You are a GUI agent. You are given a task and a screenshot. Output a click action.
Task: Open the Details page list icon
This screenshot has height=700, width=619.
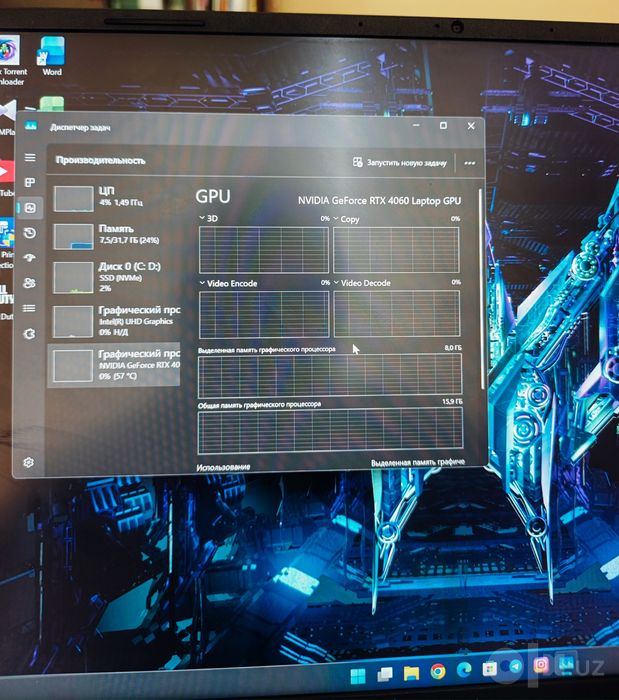(x=29, y=308)
